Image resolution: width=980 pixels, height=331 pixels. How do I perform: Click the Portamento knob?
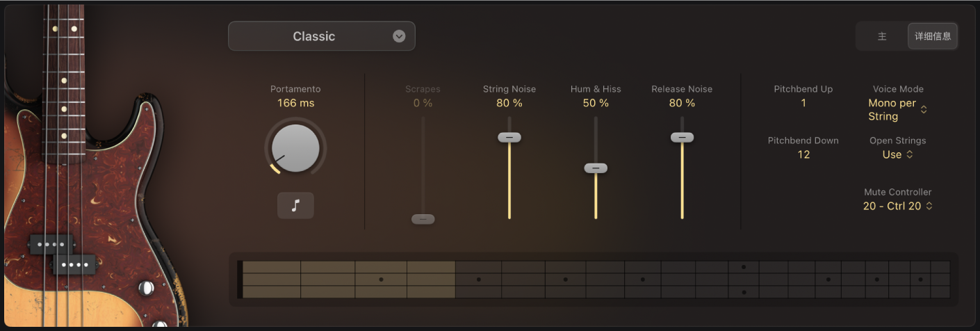295,148
